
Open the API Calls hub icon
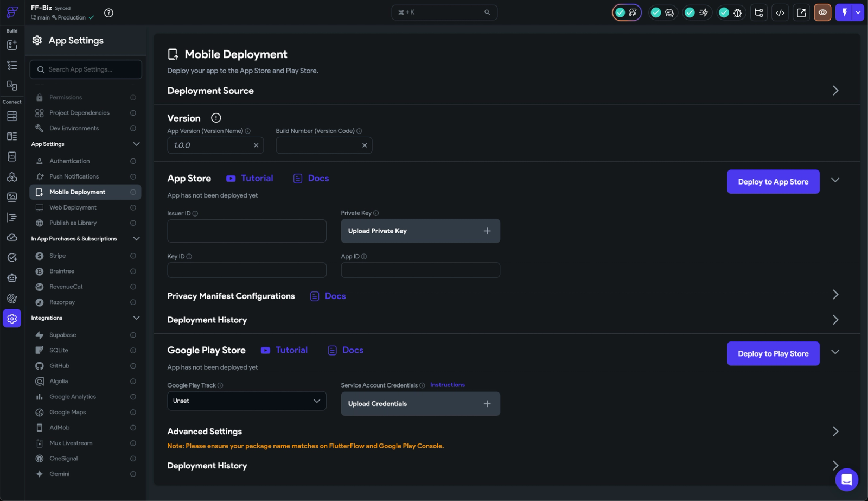[x=12, y=177]
